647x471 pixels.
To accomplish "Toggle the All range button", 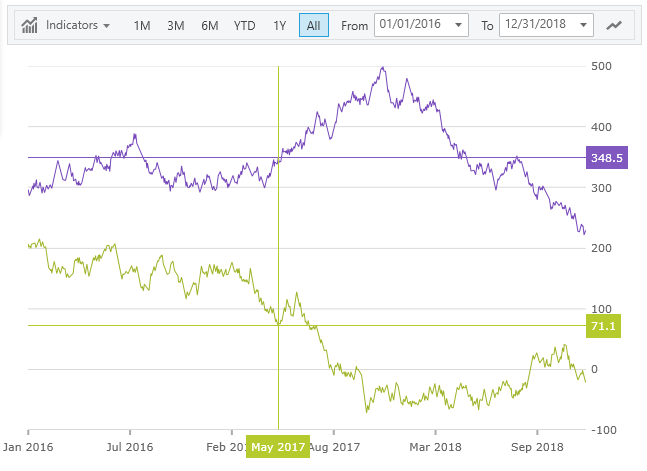I will coord(313,25).
